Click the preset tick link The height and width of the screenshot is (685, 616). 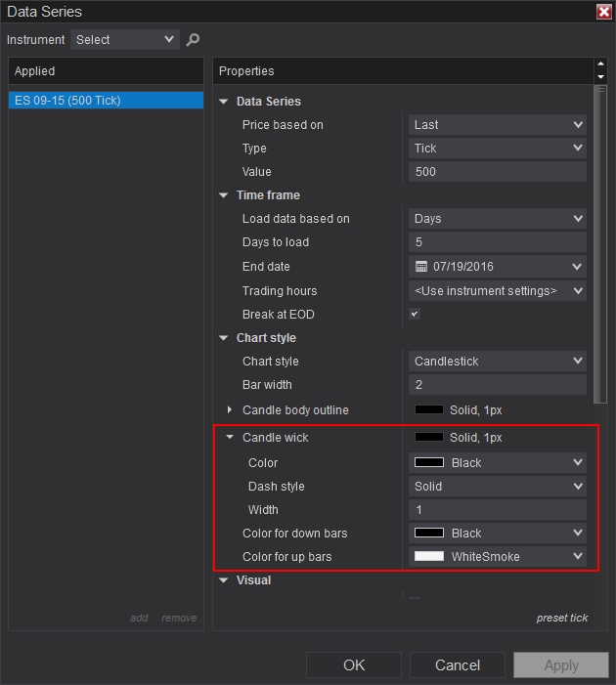(x=561, y=618)
